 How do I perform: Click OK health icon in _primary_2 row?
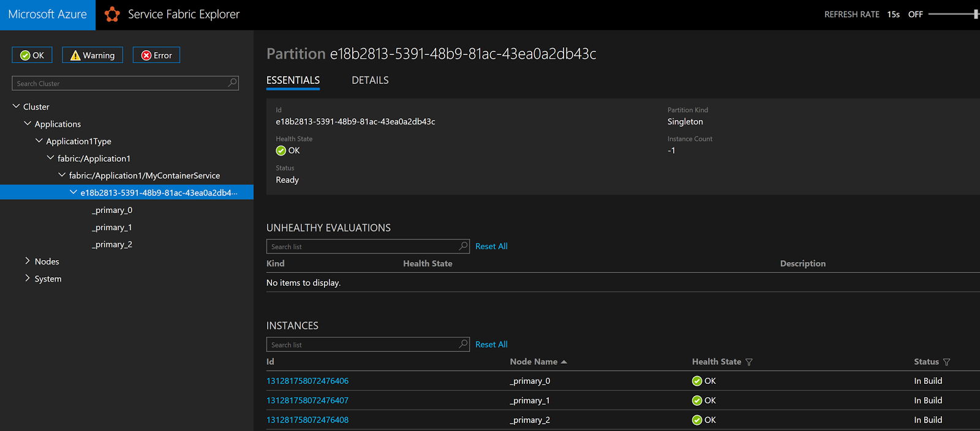(x=697, y=420)
